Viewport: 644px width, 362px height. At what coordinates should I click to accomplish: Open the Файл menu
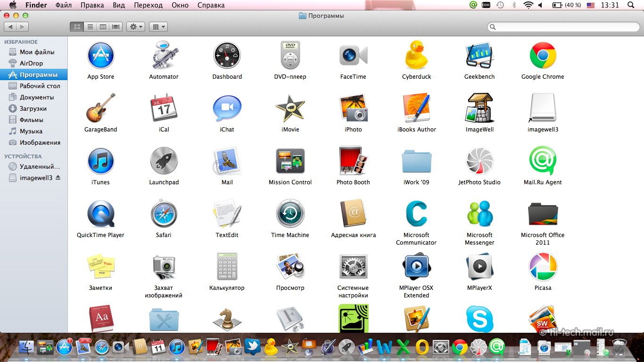64,5
